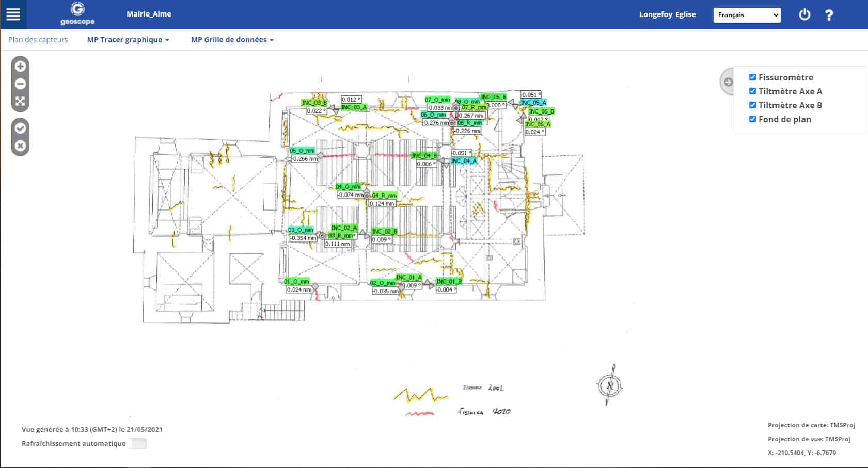Click the Geoscope logo
Image resolution: width=868 pixels, height=468 pixels.
(x=77, y=14)
